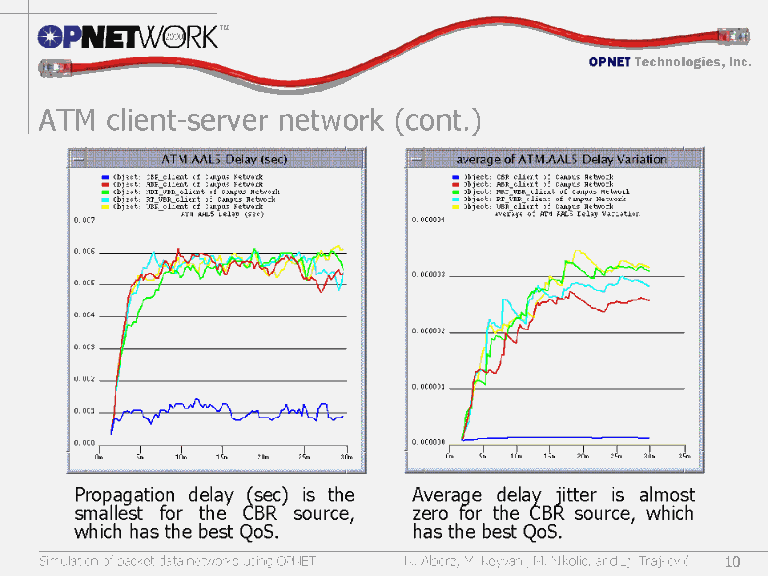768x576 pixels.
Task: Click the OPNETWORK star logo
Action: [x=54, y=37]
